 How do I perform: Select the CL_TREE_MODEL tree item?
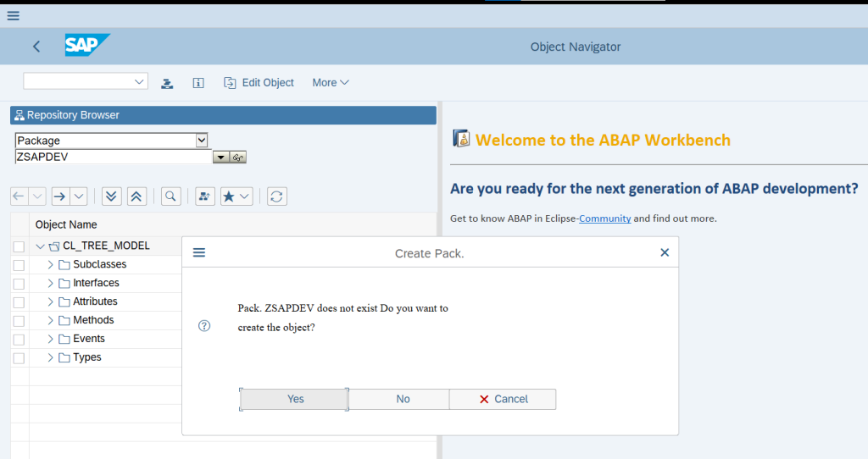106,246
